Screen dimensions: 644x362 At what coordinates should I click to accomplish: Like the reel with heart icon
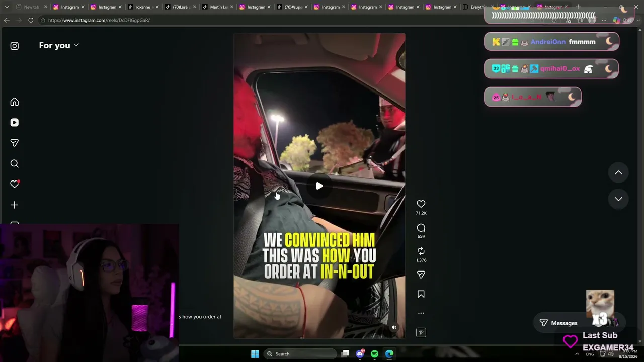(x=421, y=204)
